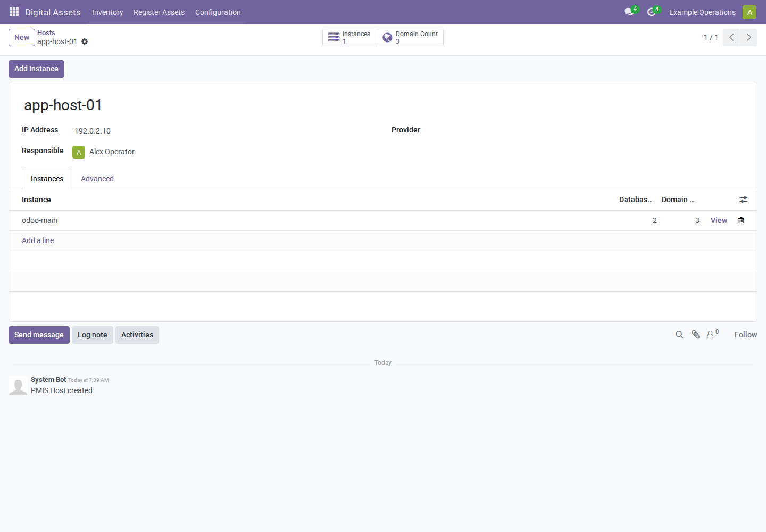The width and height of the screenshot is (766, 532).
Task: Go to next record arrow
Action: (x=749, y=37)
